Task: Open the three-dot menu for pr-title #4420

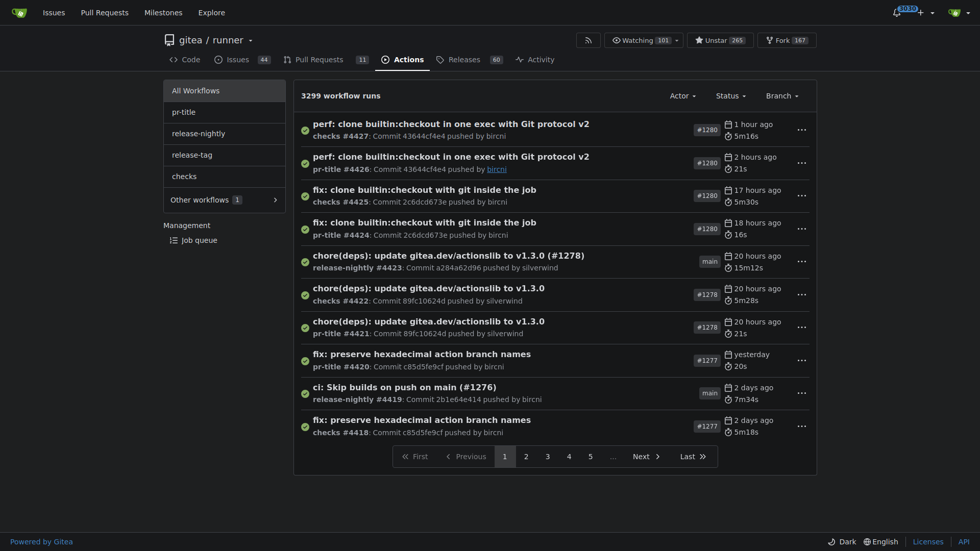Action: pos(802,361)
